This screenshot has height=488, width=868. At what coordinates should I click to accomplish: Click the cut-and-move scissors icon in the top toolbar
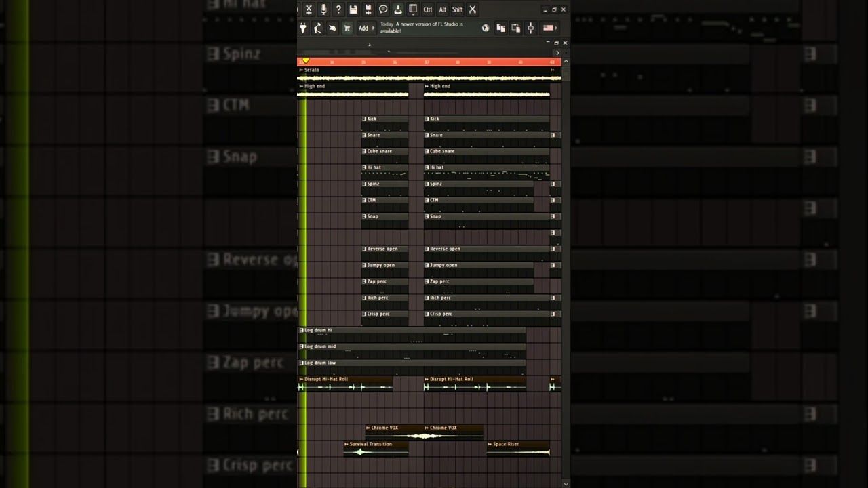[309, 9]
